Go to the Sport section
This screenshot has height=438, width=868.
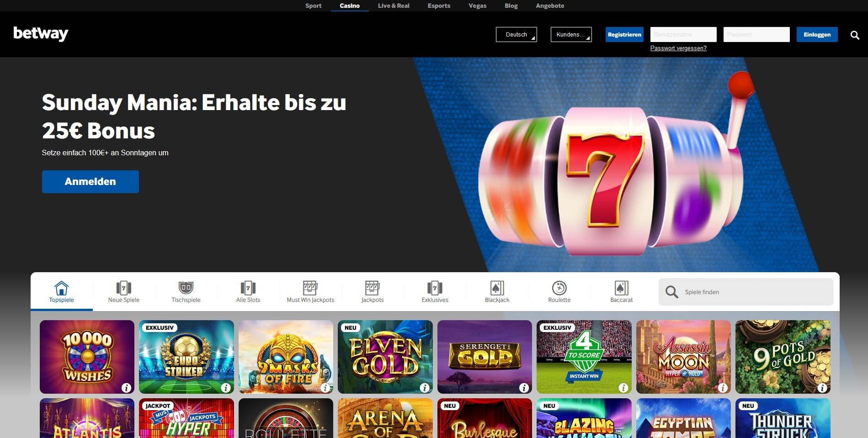pos(314,5)
